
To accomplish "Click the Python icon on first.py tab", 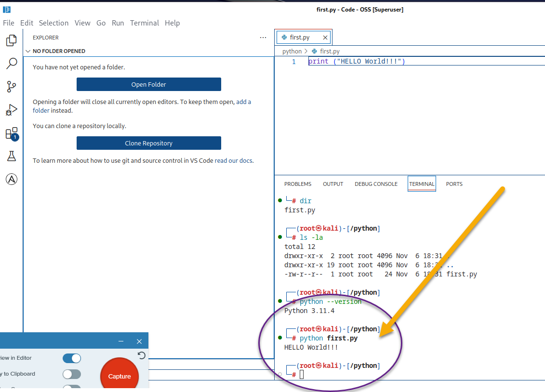I will (x=284, y=37).
